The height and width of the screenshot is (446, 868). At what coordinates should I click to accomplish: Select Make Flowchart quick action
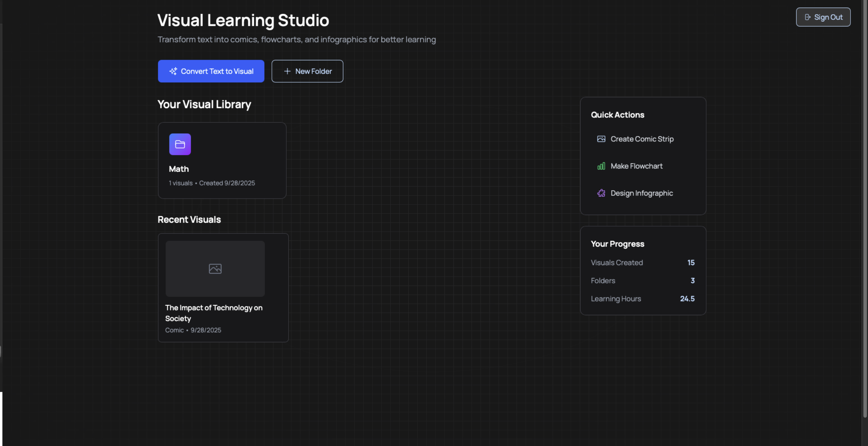point(636,166)
